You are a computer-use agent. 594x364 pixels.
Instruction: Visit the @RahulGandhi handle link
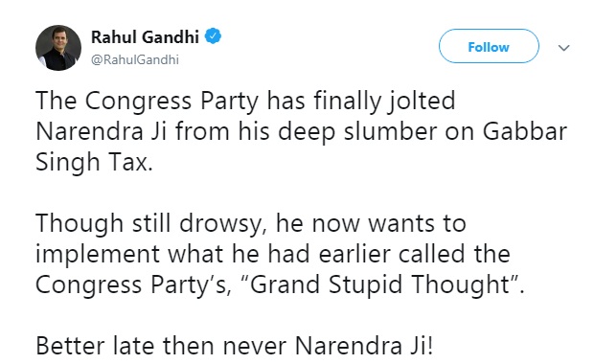135,59
